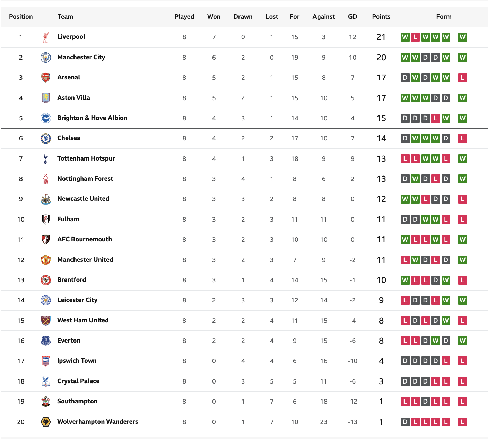
Task: Open the Brighton & Hove Albion link
Action: (x=92, y=118)
